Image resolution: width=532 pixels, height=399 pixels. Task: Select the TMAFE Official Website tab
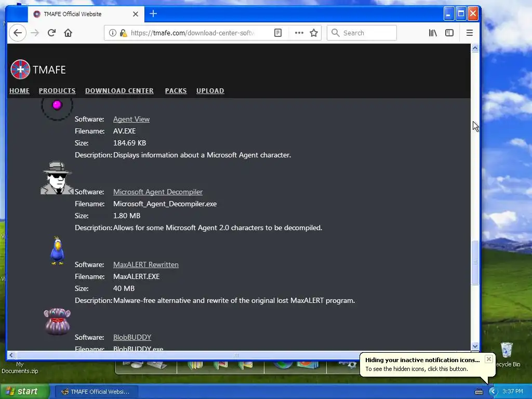click(86, 14)
